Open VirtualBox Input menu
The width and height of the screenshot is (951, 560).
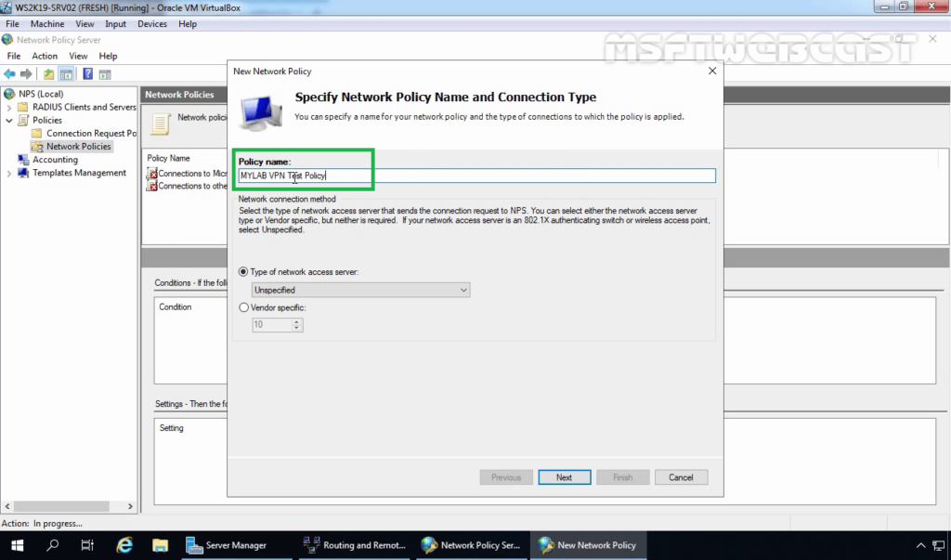click(115, 23)
